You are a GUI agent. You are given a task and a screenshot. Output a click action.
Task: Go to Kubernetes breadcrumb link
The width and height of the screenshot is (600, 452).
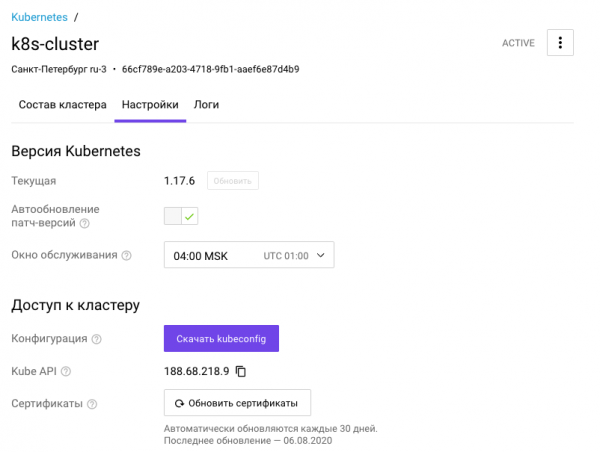[40, 16]
